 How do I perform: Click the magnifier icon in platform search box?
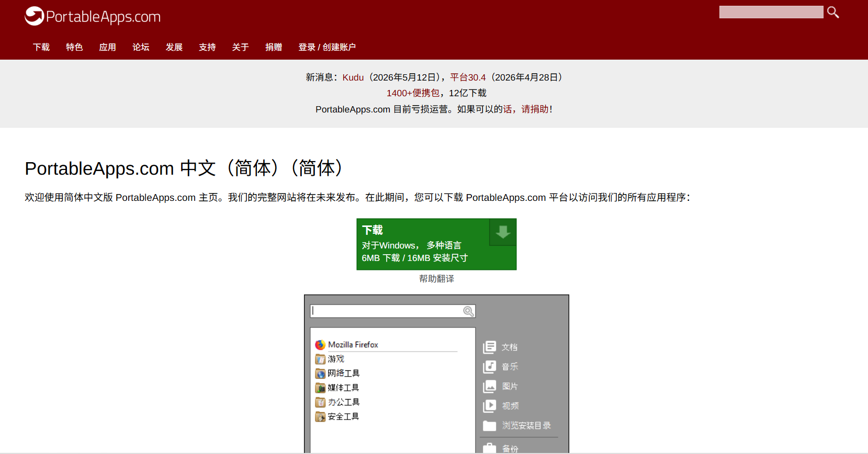(468, 311)
